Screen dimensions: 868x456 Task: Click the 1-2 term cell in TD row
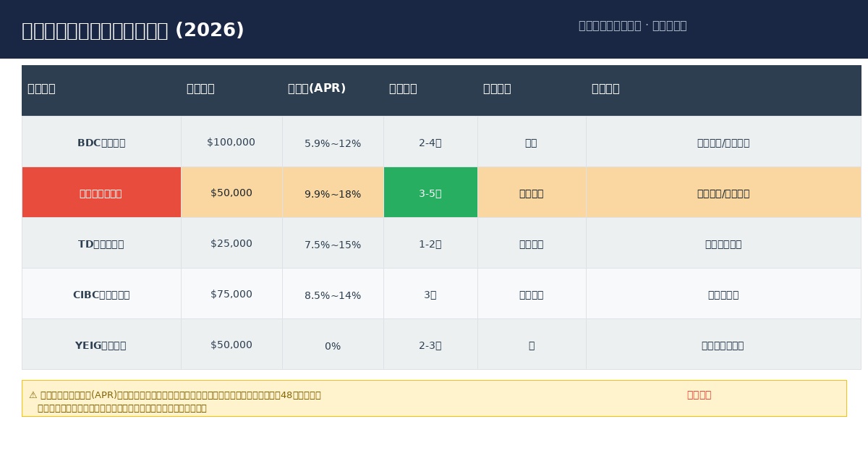pos(430,244)
